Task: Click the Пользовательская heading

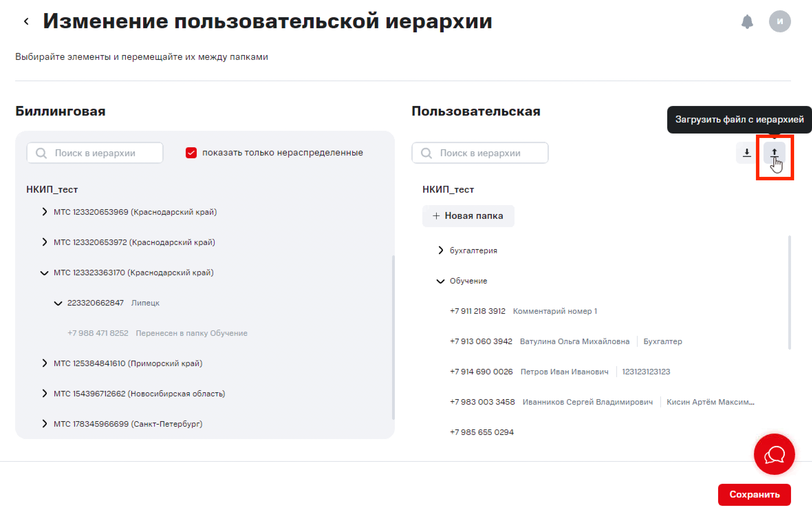Action: pyautogui.click(x=476, y=111)
